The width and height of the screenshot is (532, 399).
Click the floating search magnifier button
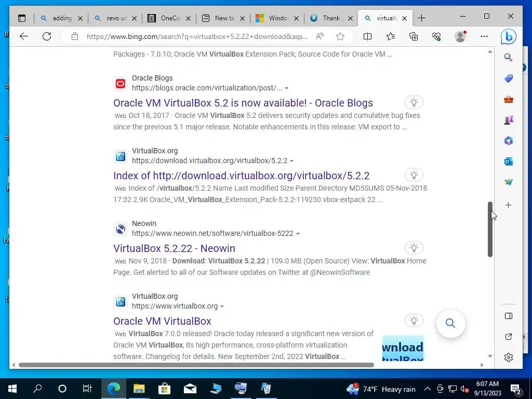(450, 323)
